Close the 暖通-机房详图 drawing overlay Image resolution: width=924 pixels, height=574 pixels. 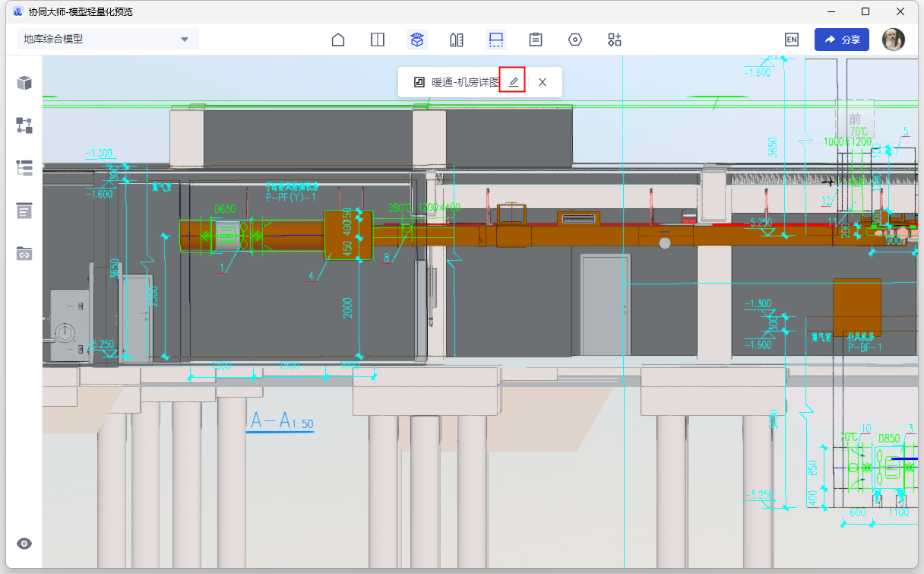pyautogui.click(x=543, y=82)
